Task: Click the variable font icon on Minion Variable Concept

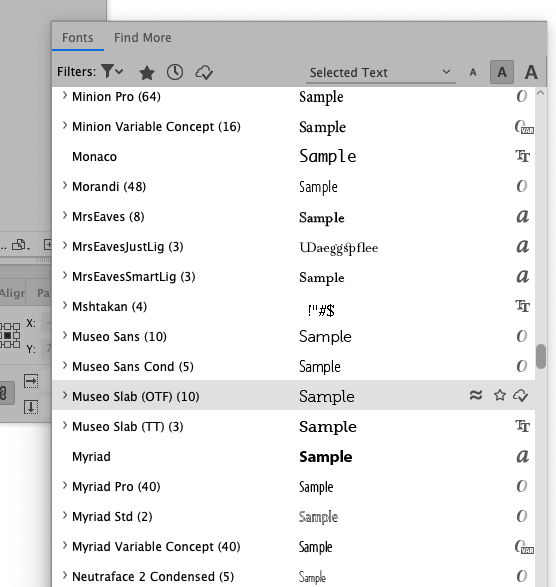Action: (524, 127)
